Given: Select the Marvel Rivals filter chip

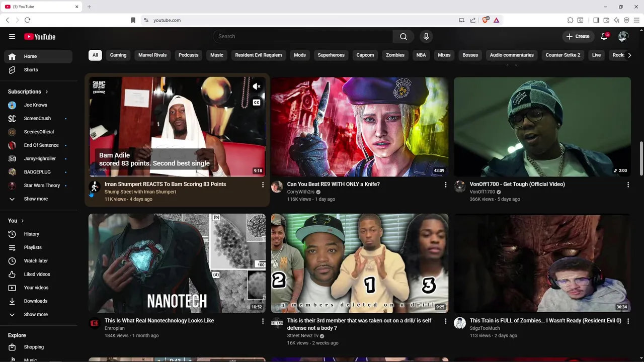Looking at the screenshot, I should click(x=152, y=55).
